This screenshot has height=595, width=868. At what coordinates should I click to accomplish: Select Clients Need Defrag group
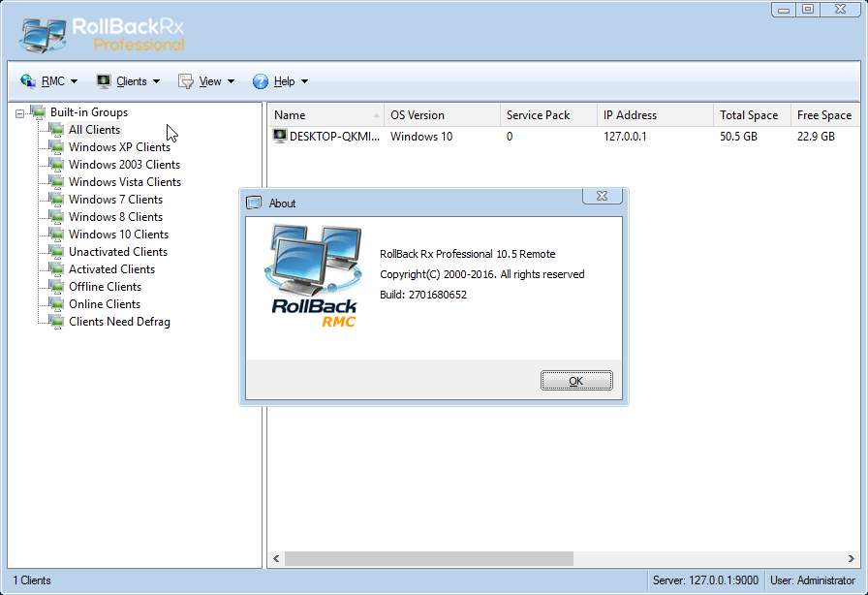coord(119,322)
